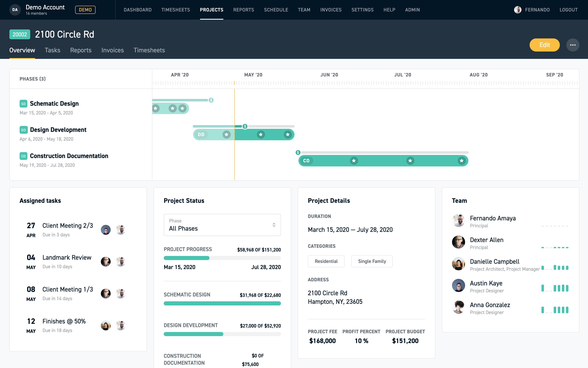
Task: Open the more options ellipsis button
Action: tap(573, 45)
